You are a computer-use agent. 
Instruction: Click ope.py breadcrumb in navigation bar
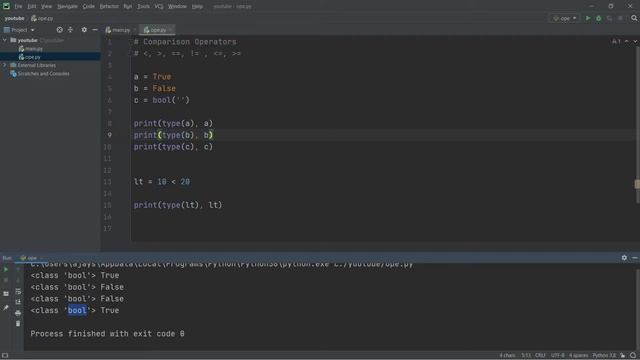(42, 18)
